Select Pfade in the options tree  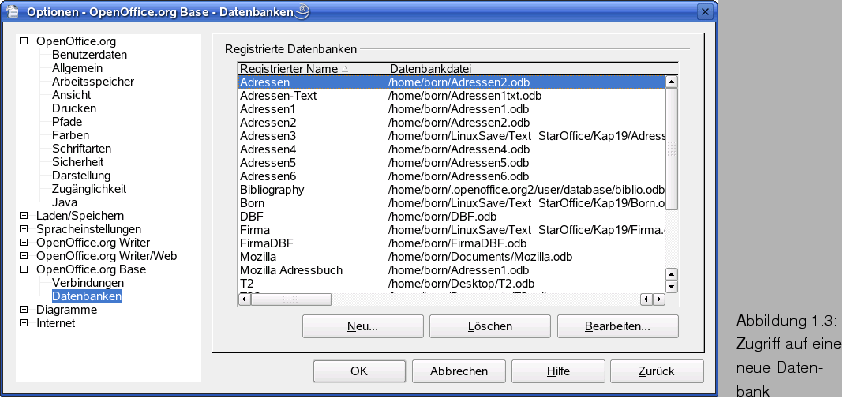(x=67, y=122)
